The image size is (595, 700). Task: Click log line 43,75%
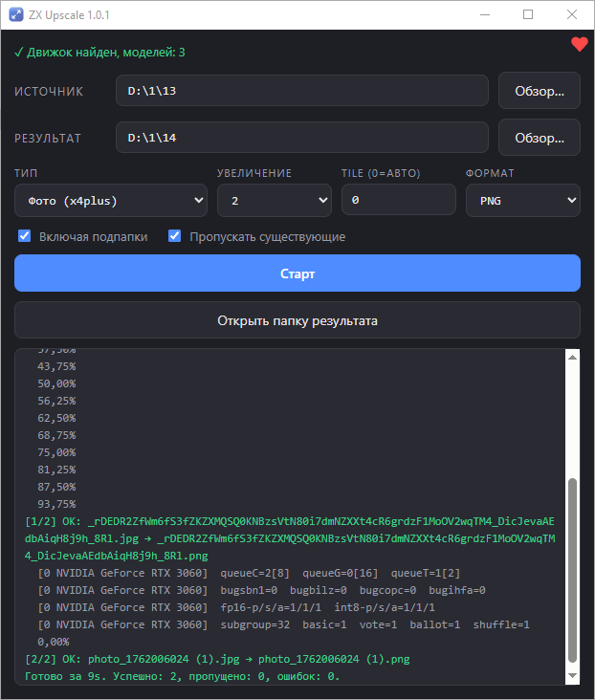click(56, 366)
